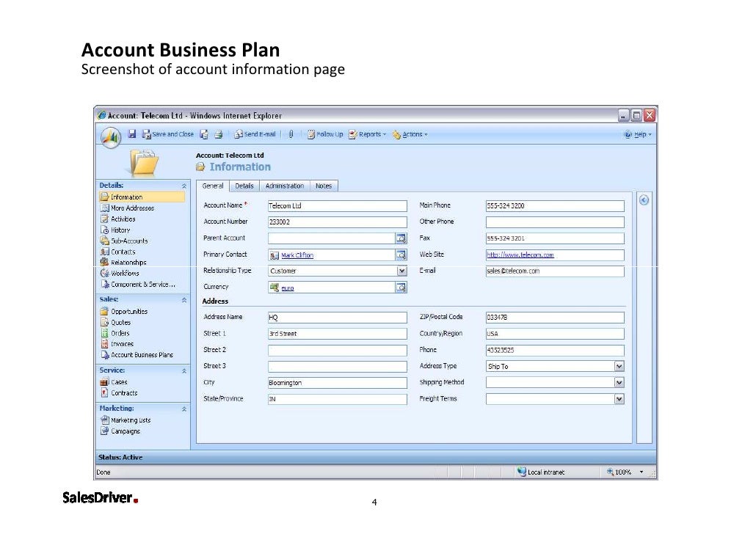Click the Print icon in toolbar
The width and height of the screenshot is (756, 534).
pos(219,134)
